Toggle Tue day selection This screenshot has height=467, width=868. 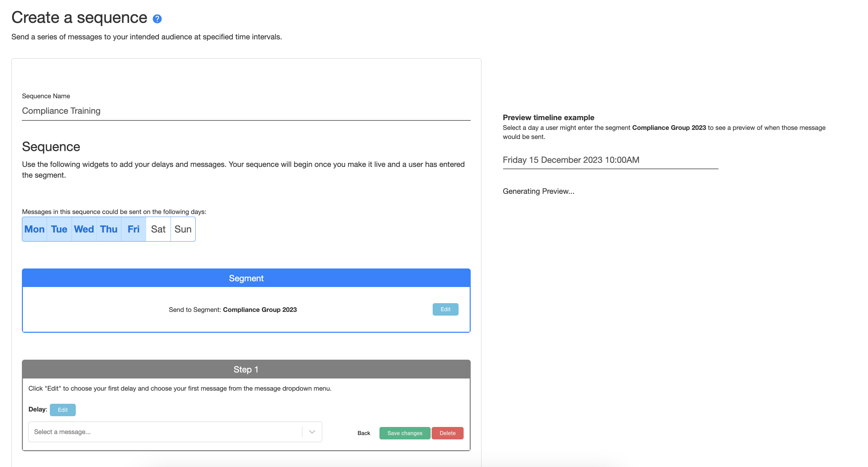coord(59,229)
